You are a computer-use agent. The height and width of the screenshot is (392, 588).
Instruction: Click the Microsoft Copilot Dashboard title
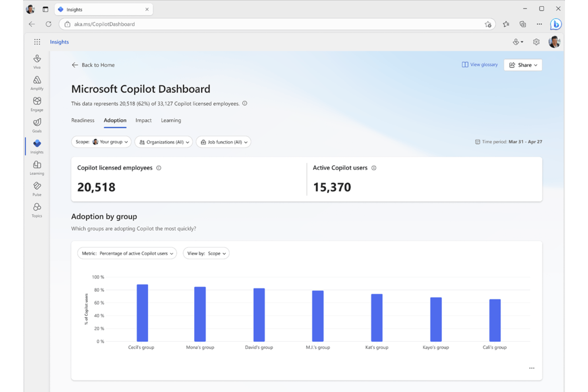tap(141, 89)
